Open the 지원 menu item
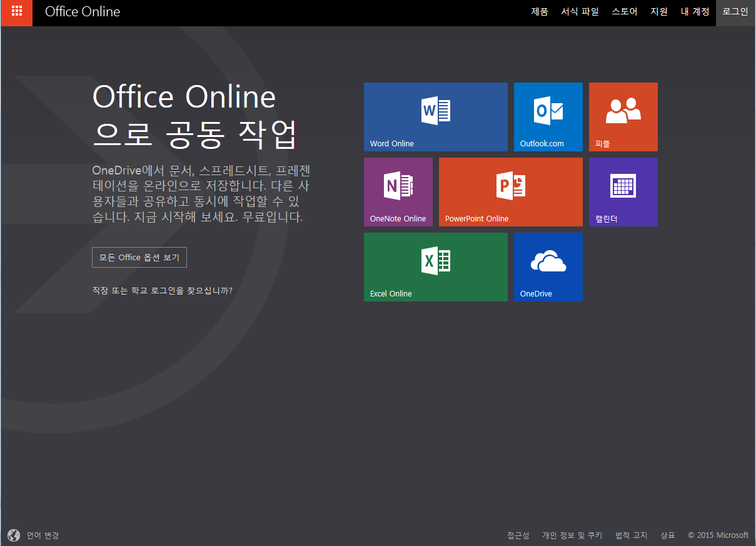This screenshot has height=546, width=756. 659,11
